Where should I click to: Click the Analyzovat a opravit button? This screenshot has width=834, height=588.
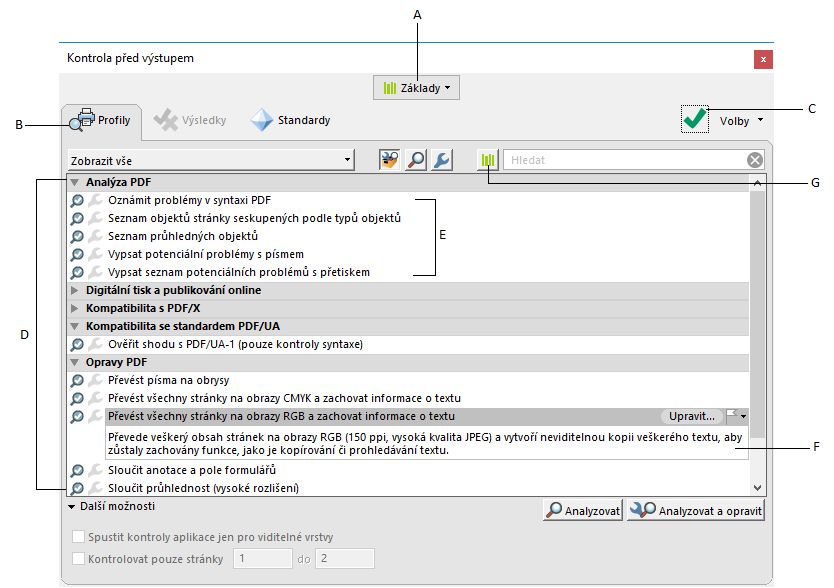696,510
